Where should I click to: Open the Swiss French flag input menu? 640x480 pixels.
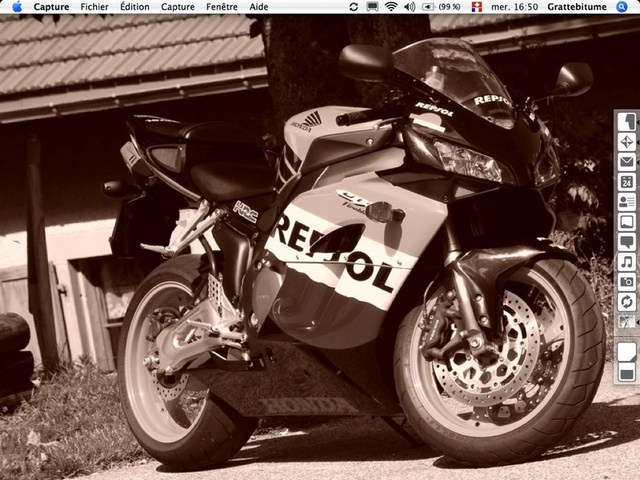coord(476,7)
